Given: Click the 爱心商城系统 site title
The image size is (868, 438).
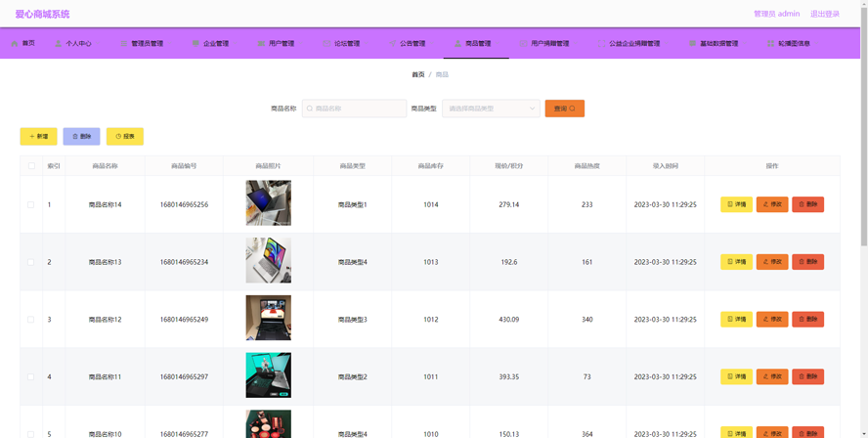Looking at the screenshot, I should [43, 14].
